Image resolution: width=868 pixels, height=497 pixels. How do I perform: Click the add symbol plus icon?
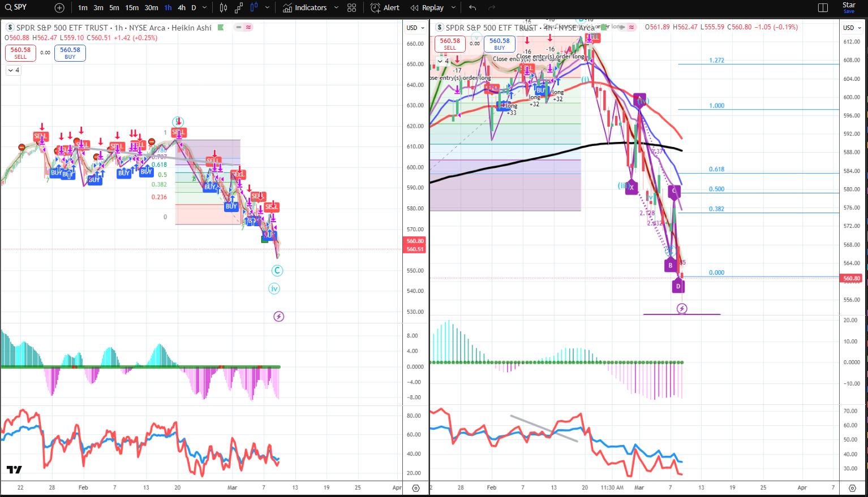59,8
